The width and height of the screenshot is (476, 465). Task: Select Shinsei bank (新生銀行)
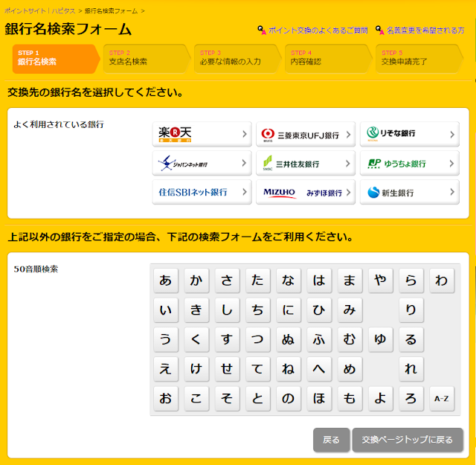tap(410, 192)
